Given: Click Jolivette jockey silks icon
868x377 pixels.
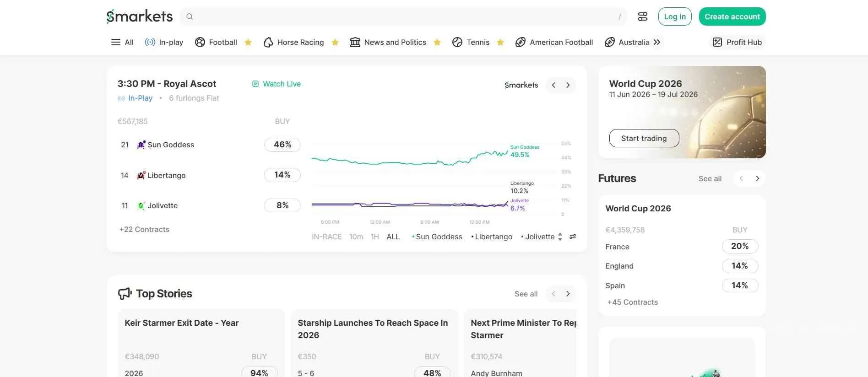Looking at the screenshot, I should coord(141,205).
